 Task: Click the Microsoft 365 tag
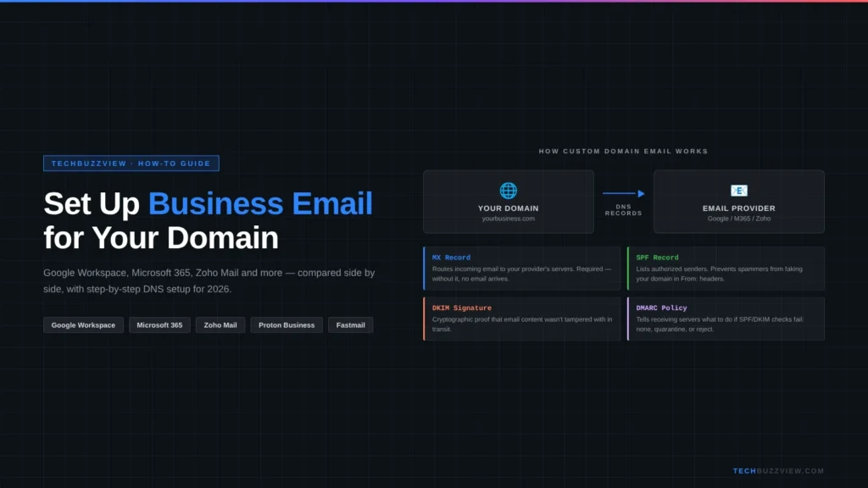(159, 325)
